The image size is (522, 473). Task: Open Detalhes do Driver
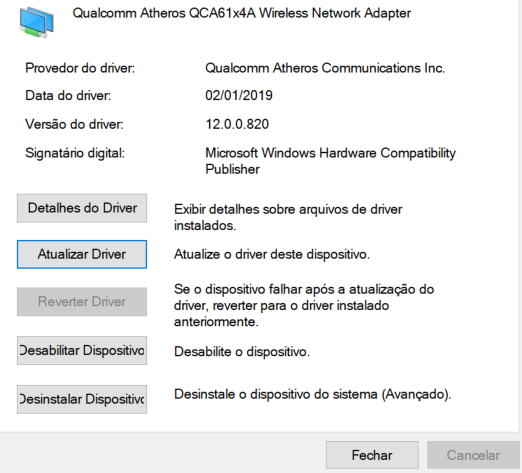[x=82, y=208]
